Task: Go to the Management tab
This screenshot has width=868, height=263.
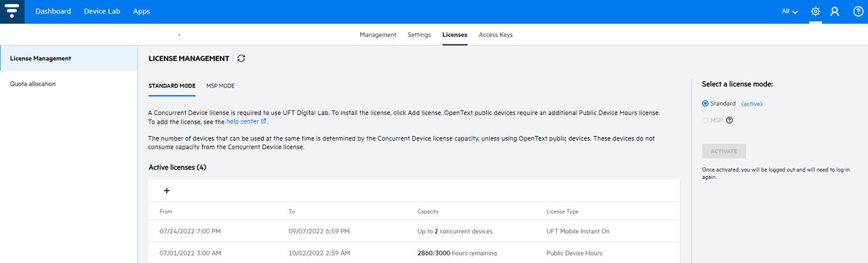Action: point(378,35)
